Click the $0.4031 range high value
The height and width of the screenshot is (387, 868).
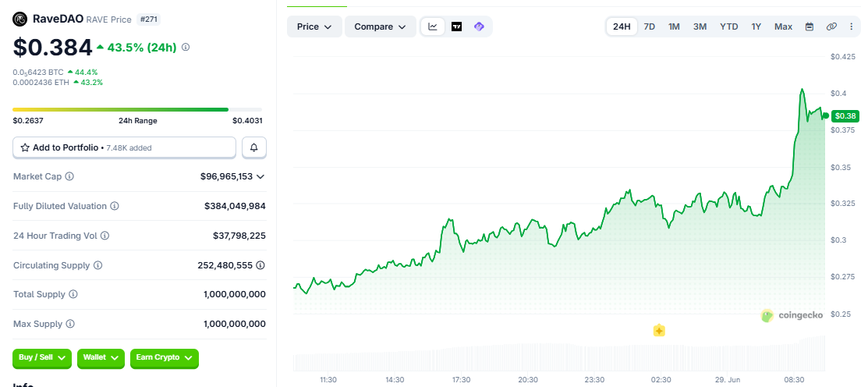[247, 121]
